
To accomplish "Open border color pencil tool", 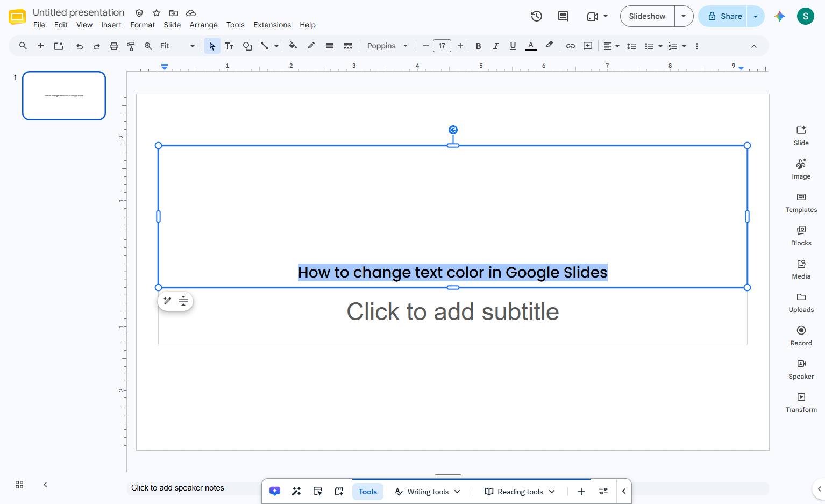I will tap(311, 46).
